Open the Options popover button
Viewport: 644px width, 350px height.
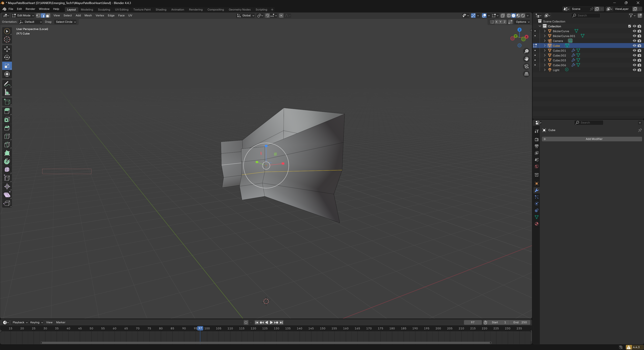523,22
